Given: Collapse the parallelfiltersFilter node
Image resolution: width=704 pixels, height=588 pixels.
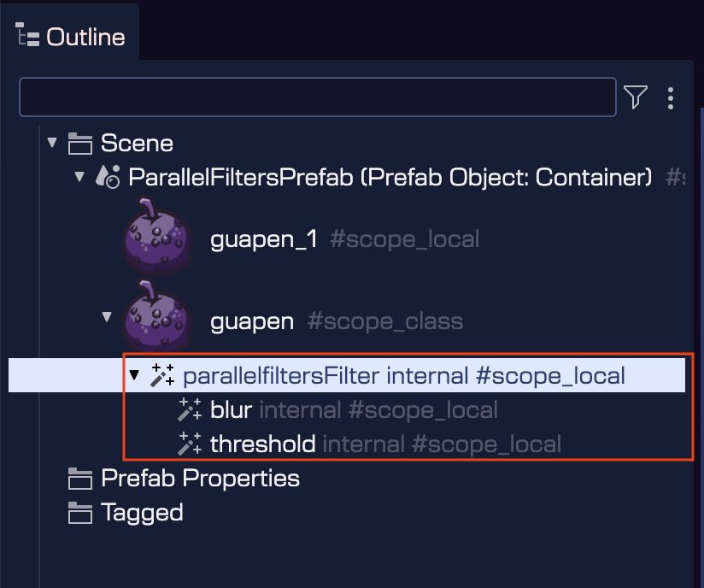Looking at the screenshot, I should click(x=133, y=375).
